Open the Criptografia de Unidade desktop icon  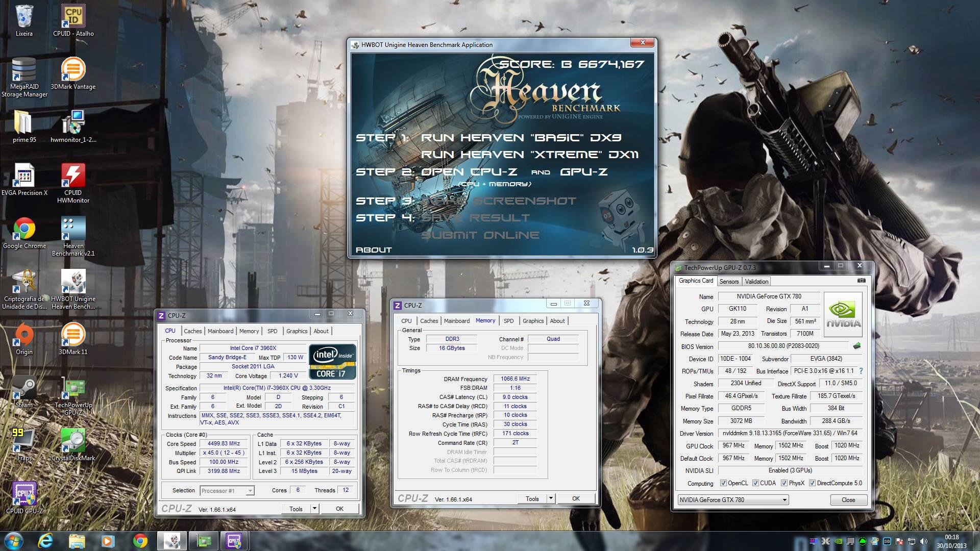(x=24, y=289)
